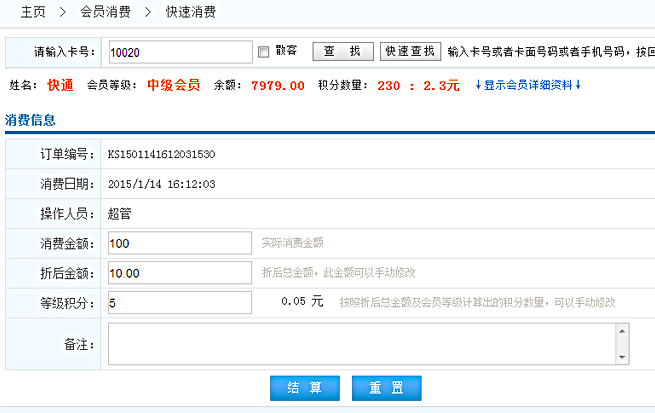Toggle the 散客 checkbox

(264, 52)
